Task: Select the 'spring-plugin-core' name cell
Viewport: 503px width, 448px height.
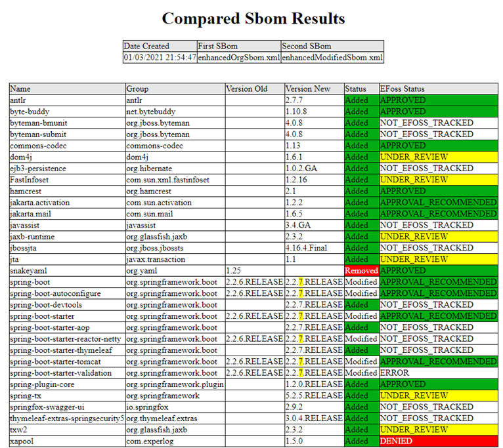Action: click(x=68, y=384)
